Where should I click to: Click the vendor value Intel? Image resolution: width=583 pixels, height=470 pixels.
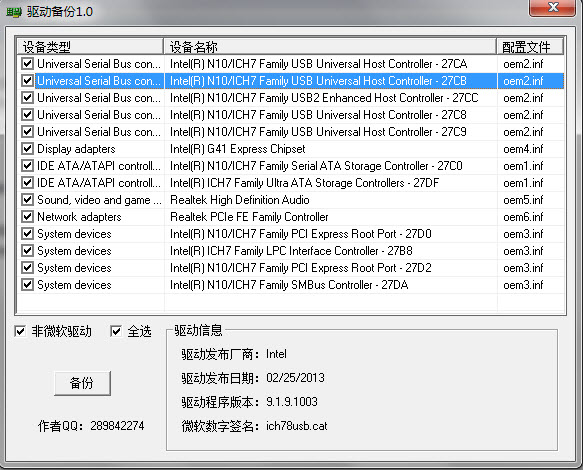276,354
